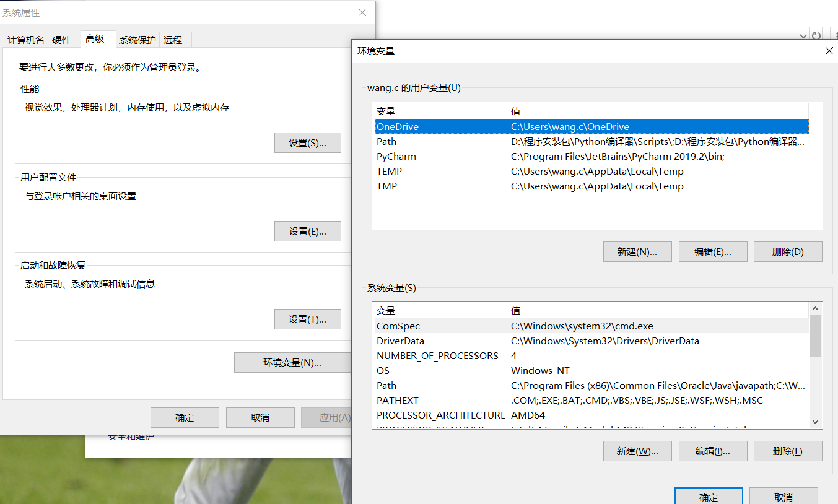Cancel the Environment Variables dialog

coord(783,497)
